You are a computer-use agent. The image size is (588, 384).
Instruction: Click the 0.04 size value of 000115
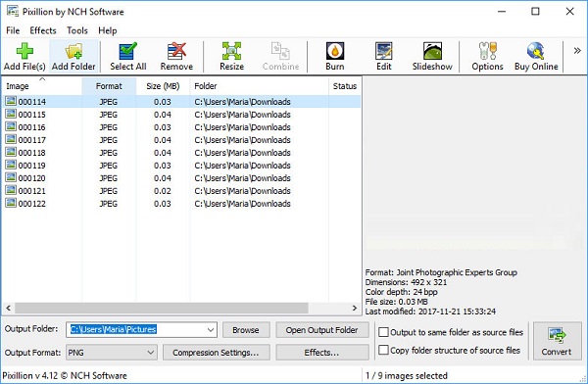click(x=163, y=115)
